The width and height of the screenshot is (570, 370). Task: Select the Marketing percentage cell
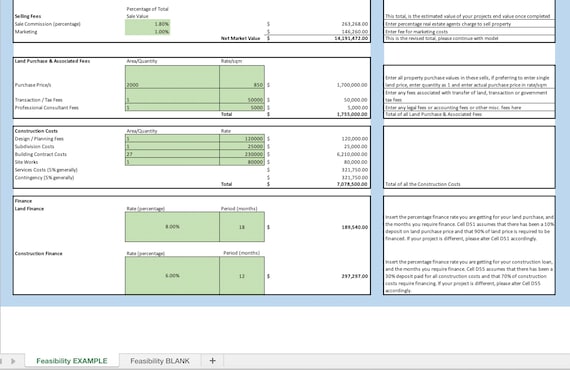(148, 32)
